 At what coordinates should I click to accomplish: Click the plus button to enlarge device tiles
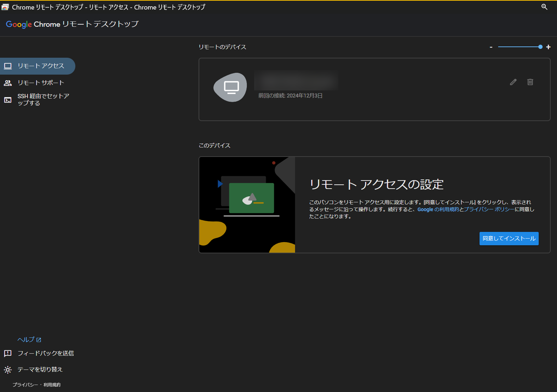point(548,47)
